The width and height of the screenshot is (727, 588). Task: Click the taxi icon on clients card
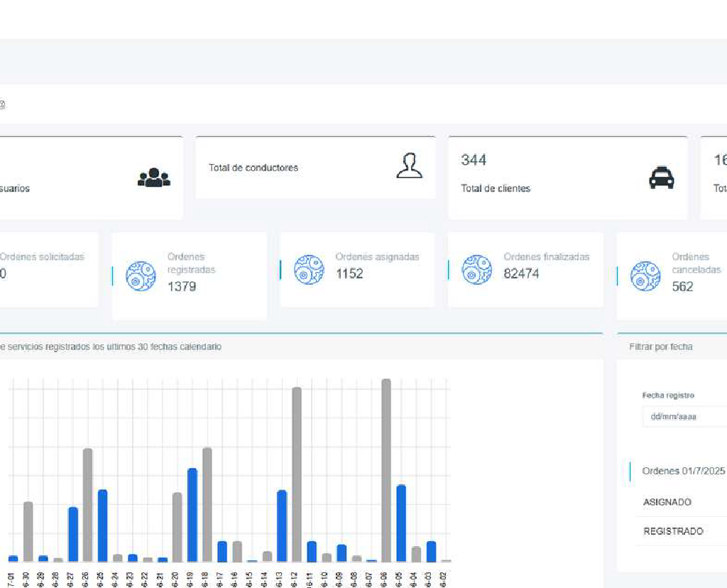pos(661,178)
